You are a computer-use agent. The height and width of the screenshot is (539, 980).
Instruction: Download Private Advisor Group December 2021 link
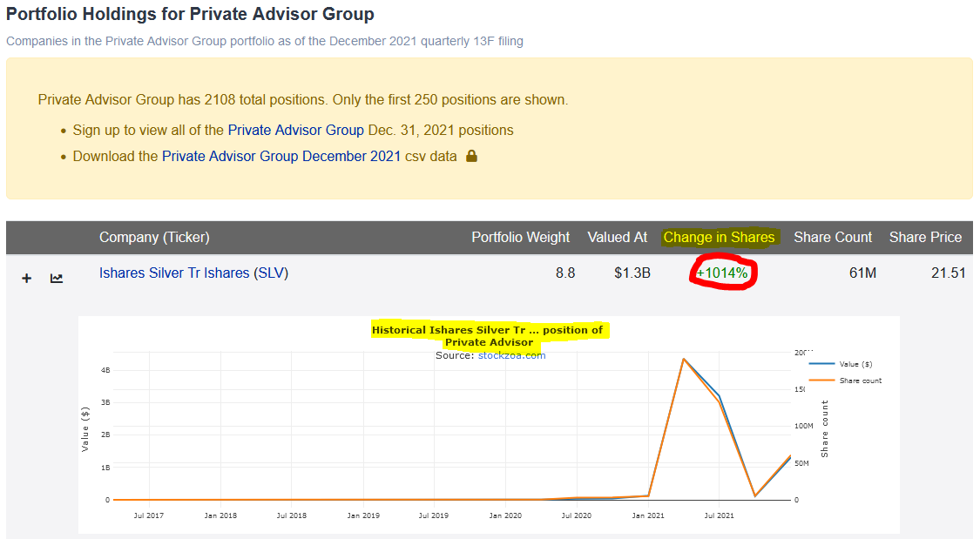[281, 156]
